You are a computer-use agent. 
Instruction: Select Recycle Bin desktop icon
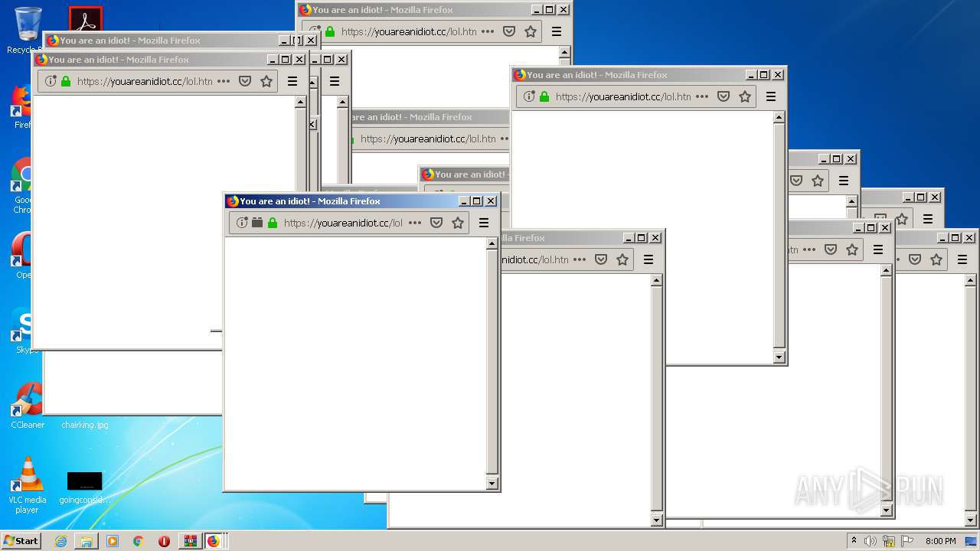click(x=28, y=31)
